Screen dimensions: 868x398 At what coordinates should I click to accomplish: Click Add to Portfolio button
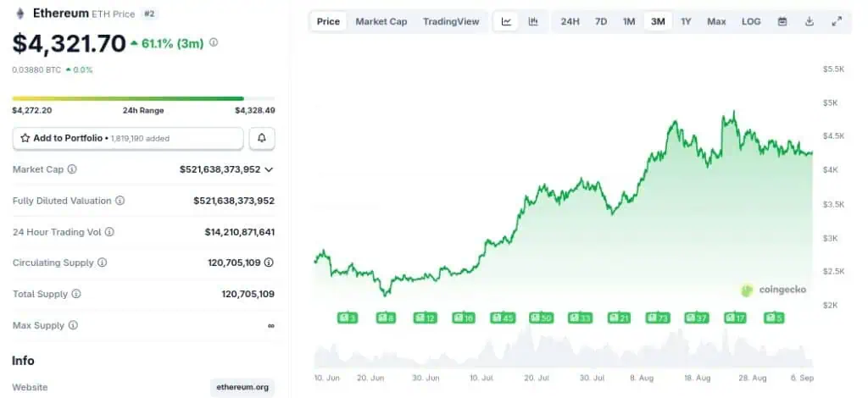[127, 138]
